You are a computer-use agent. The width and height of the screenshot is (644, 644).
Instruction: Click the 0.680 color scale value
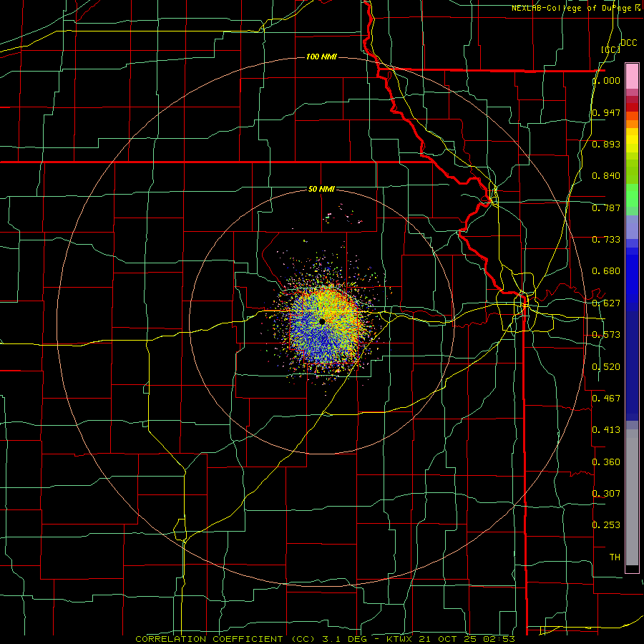[x=606, y=271]
